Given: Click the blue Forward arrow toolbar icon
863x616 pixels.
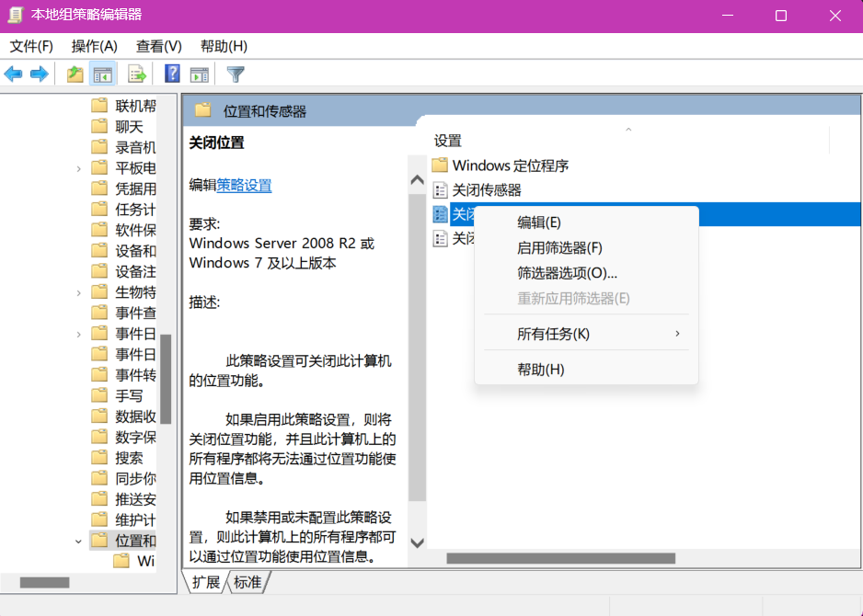Looking at the screenshot, I should click(39, 74).
